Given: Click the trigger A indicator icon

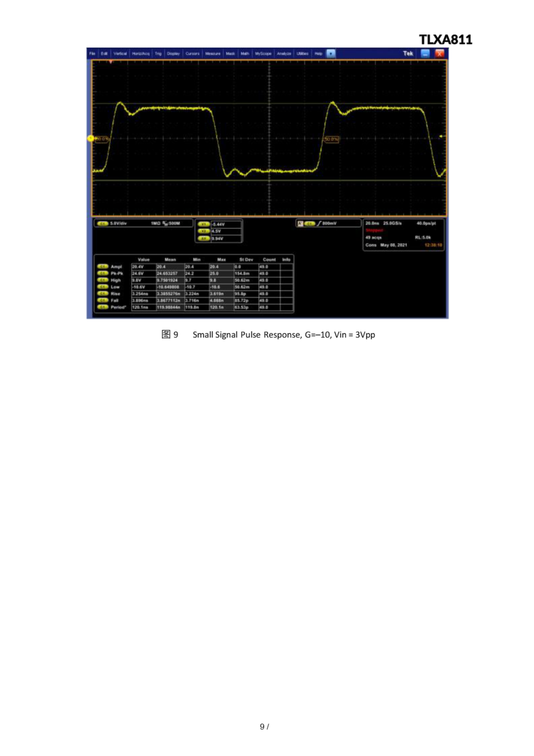Looking at the screenshot, I should click(x=300, y=224).
